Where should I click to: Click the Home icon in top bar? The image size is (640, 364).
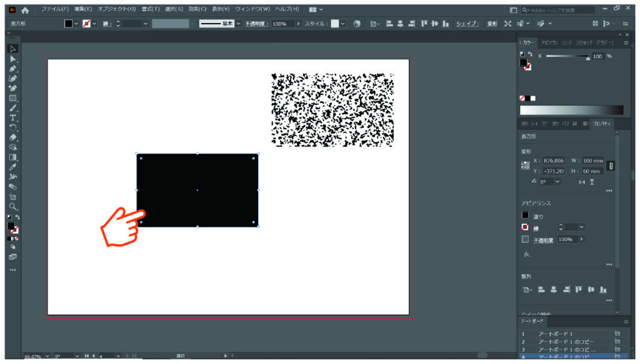point(25,10)
